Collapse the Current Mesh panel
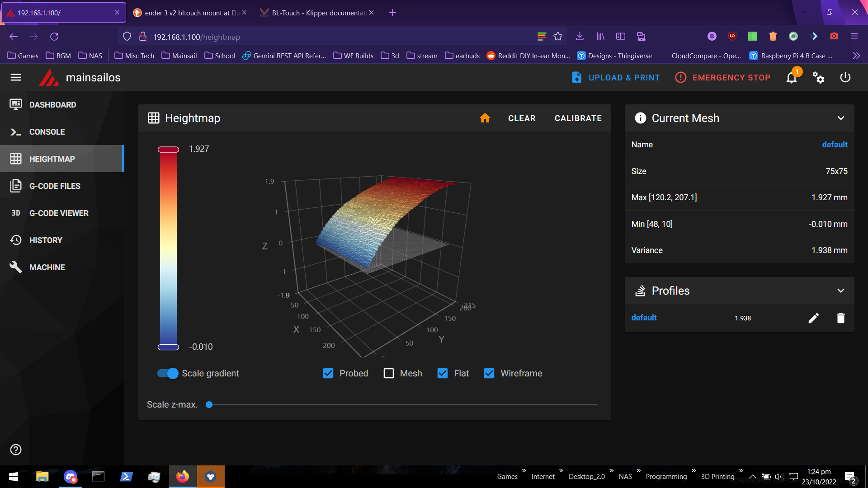The width and height of the screenshot is (868, 488). pyautogui.click(x=840, y=118)
